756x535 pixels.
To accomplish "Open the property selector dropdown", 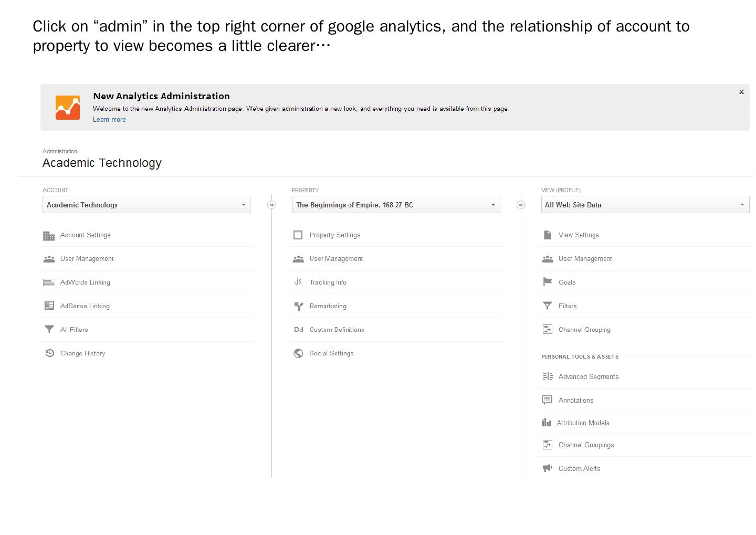I will 396,205.
